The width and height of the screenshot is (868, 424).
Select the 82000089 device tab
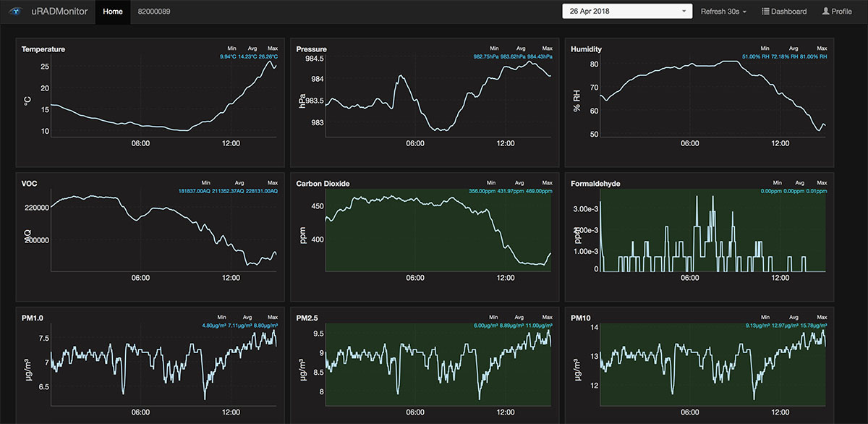pyautogui.click(x=154, y=12)
